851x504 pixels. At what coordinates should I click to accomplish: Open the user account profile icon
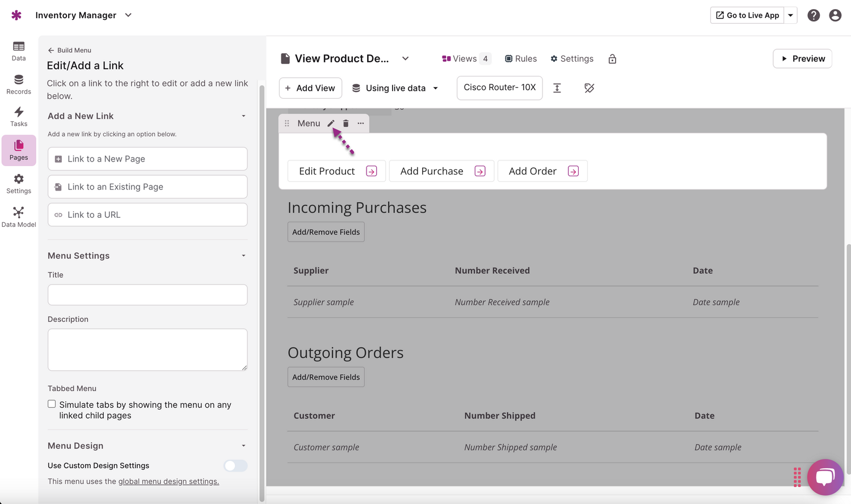tap(835, 15)
